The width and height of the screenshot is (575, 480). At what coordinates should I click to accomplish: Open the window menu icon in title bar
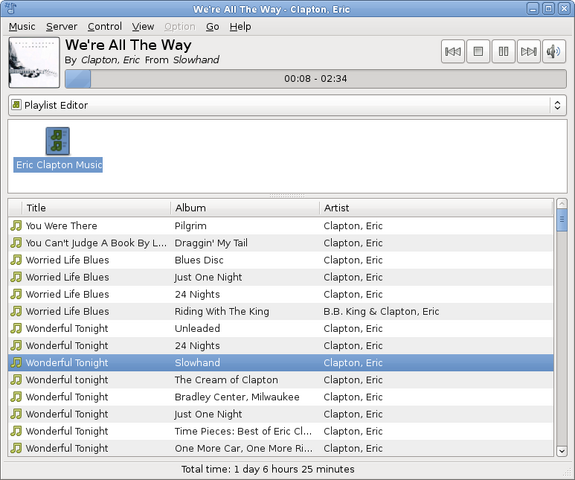(x=10, y=8)
